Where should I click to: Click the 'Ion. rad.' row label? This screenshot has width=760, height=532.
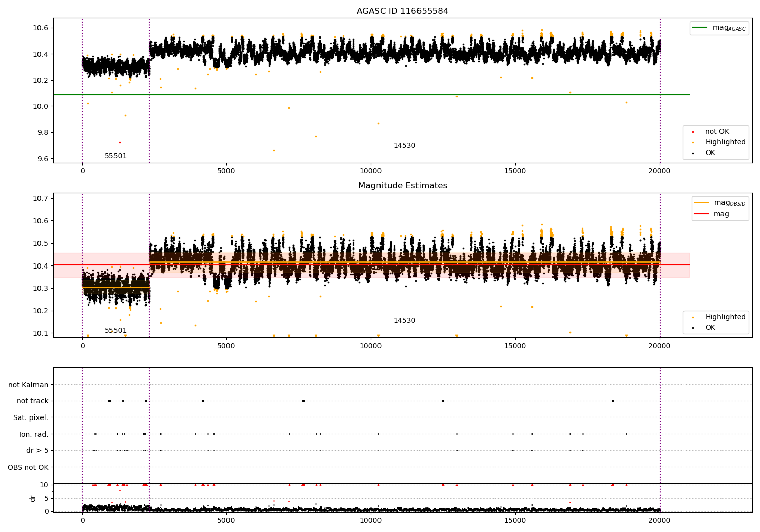pyautogui.click(x=34, y=434)
